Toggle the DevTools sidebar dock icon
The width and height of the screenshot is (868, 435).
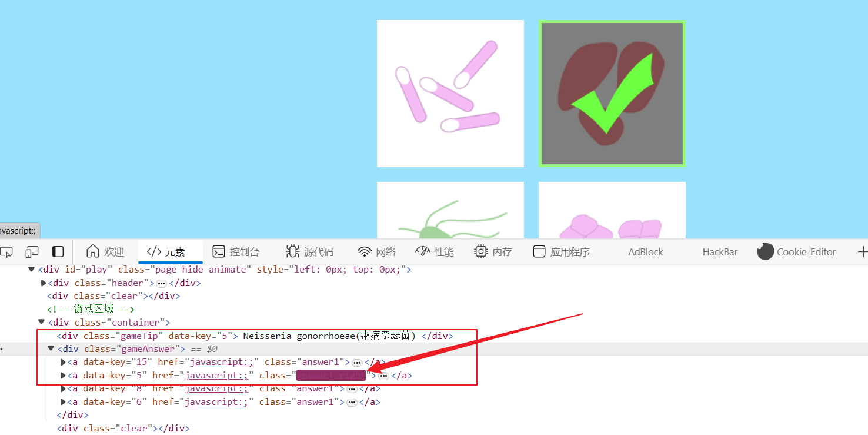[58, 252]
